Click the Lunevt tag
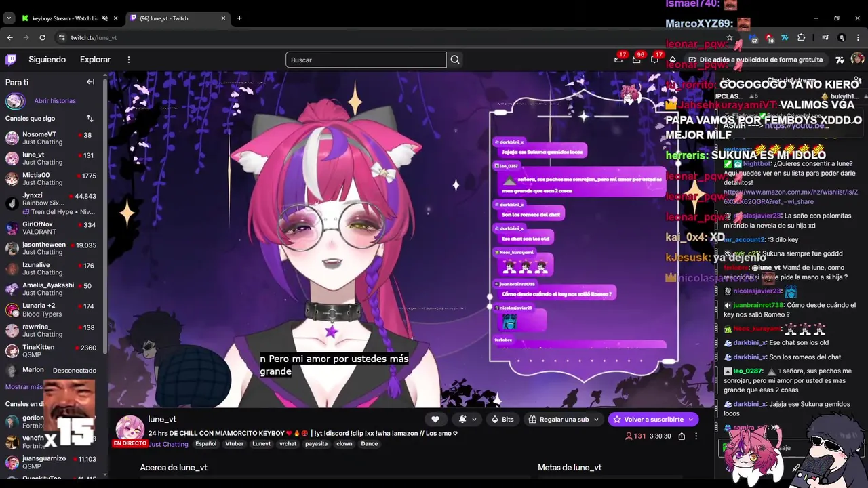868x488 pixels. (x=262, y=444)
